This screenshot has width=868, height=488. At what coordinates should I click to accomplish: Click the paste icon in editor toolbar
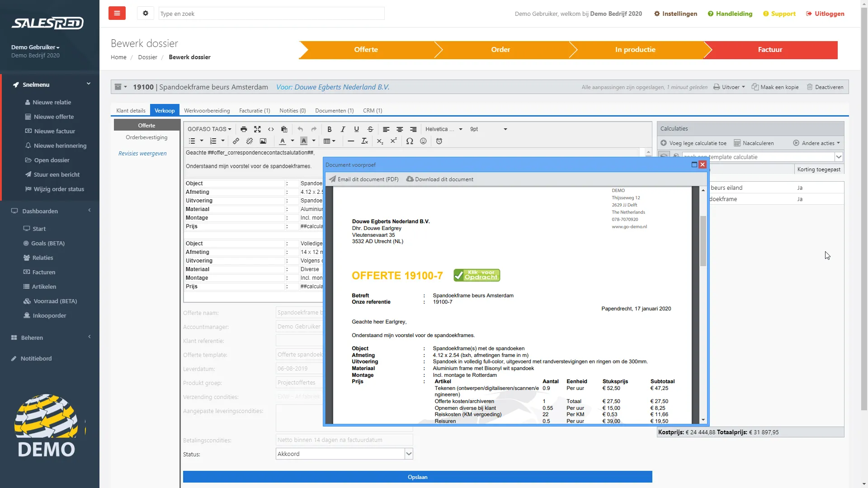[x=284, y=129]
